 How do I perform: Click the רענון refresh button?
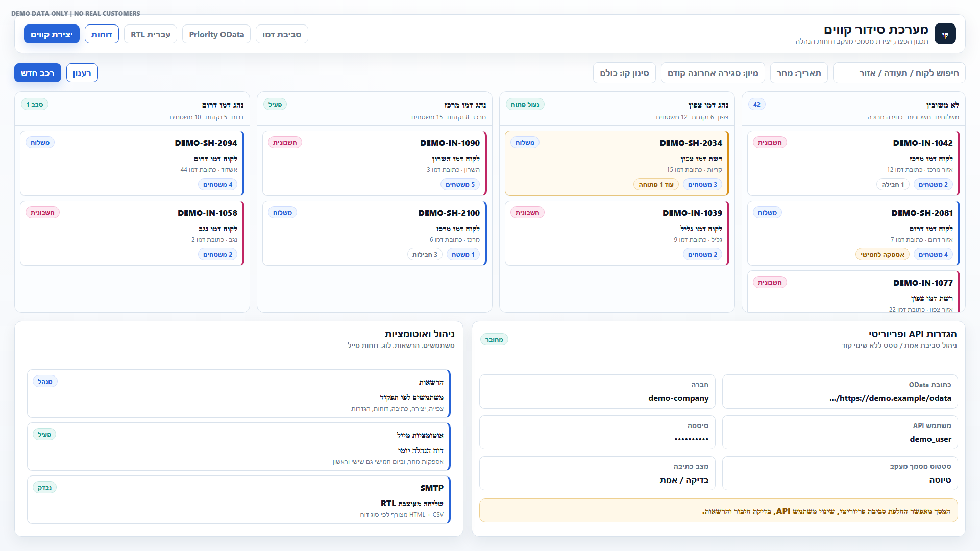82,73
